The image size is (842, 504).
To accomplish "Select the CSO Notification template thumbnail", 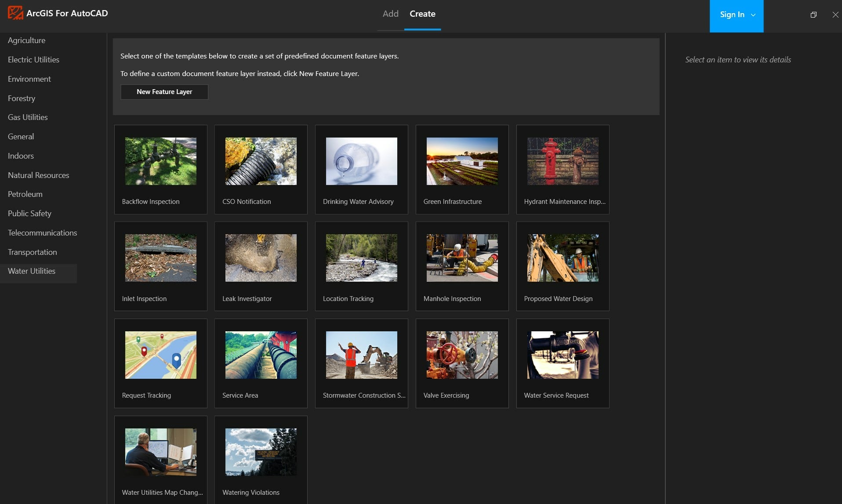I will [261, 161].
